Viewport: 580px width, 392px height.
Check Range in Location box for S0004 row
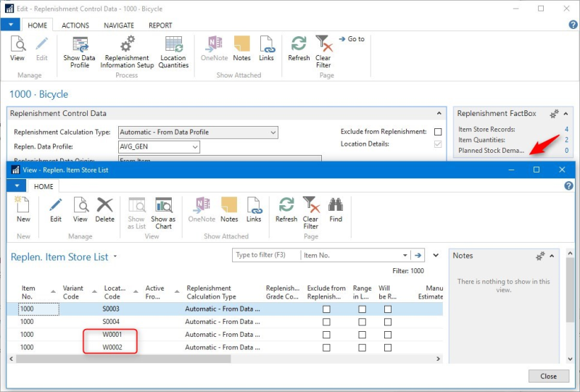pyautogui.click(x=362, y=322)
